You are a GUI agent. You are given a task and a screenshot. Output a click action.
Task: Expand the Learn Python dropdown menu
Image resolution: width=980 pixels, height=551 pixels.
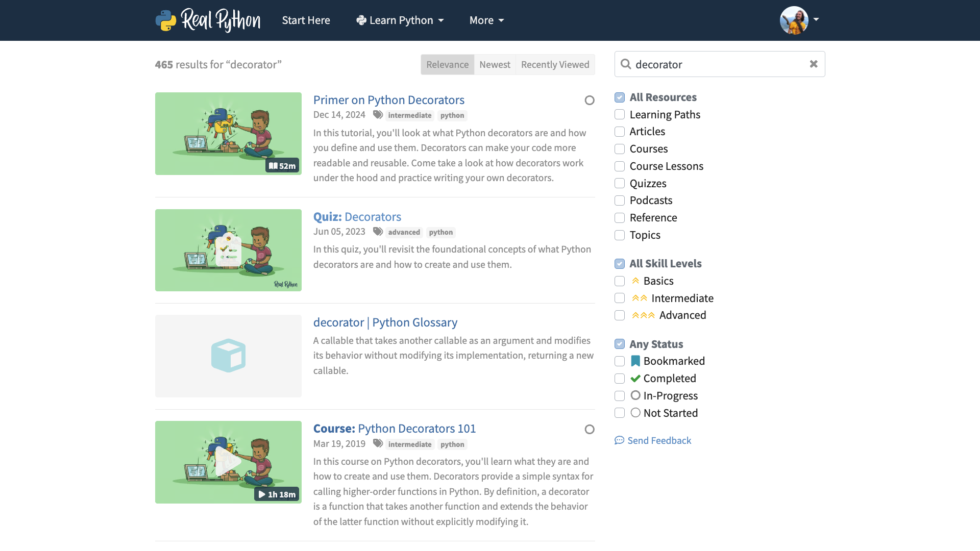click(400, 20)
